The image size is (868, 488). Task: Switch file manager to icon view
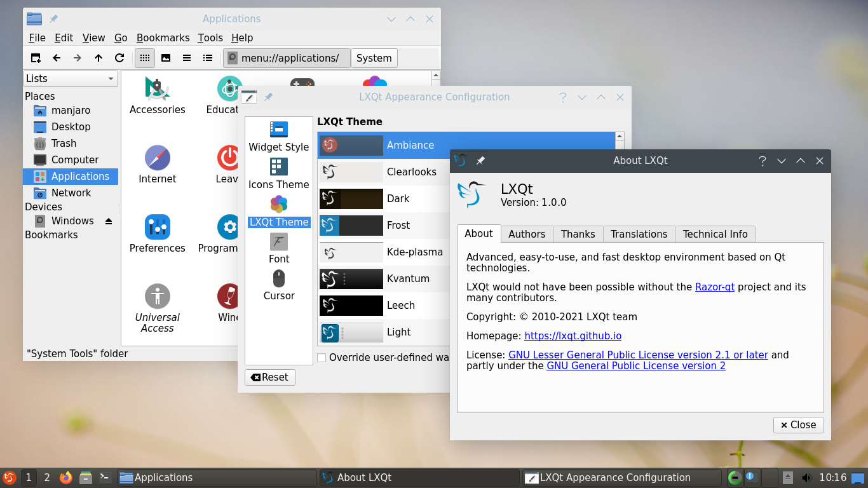click(x=145, y=58)
